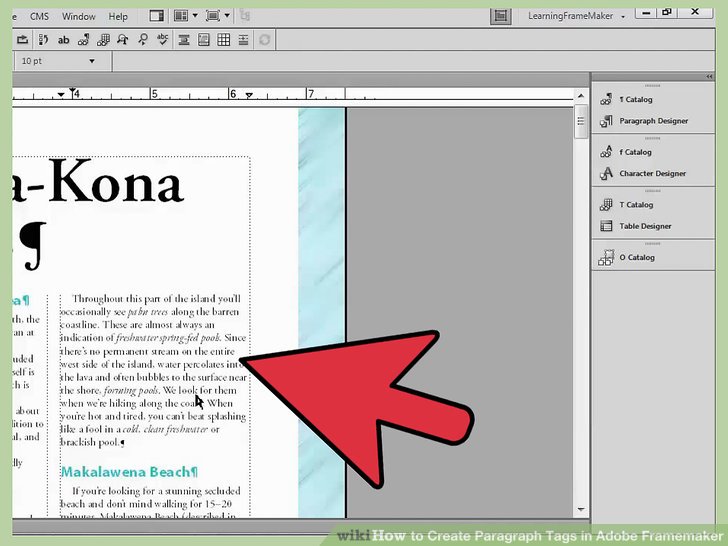728x546 pixels.
Task: Click the spell check abc icon
Action: tap(163, 40)
